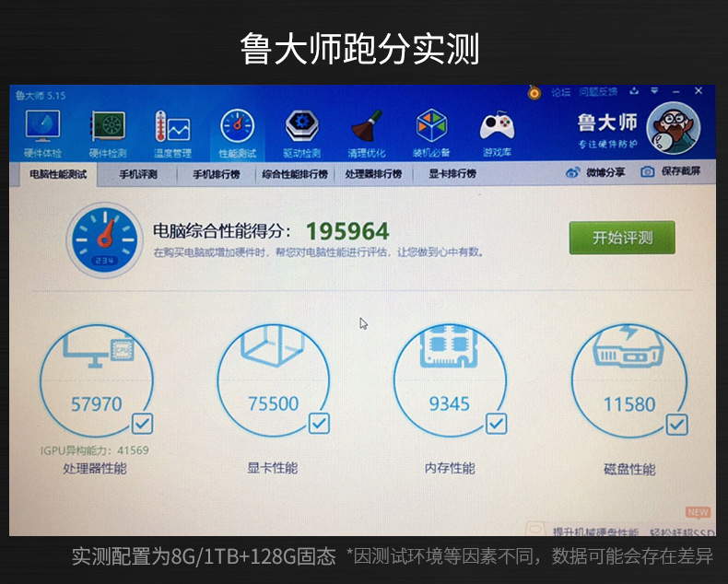Open the 驱动检测 driver detection icon

pyautogui.click(x=301, y=126)
